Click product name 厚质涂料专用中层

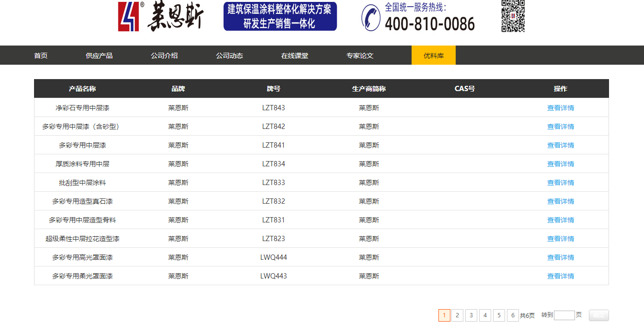[82, 164]
